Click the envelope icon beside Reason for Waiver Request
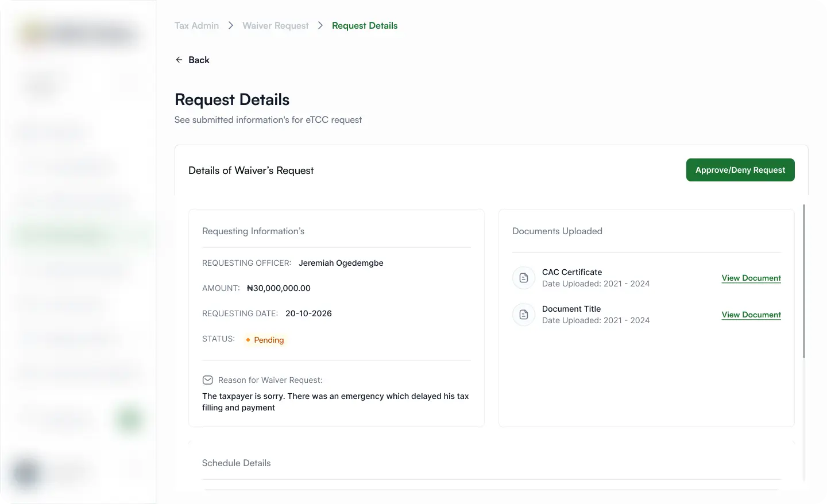 (208, 380)
